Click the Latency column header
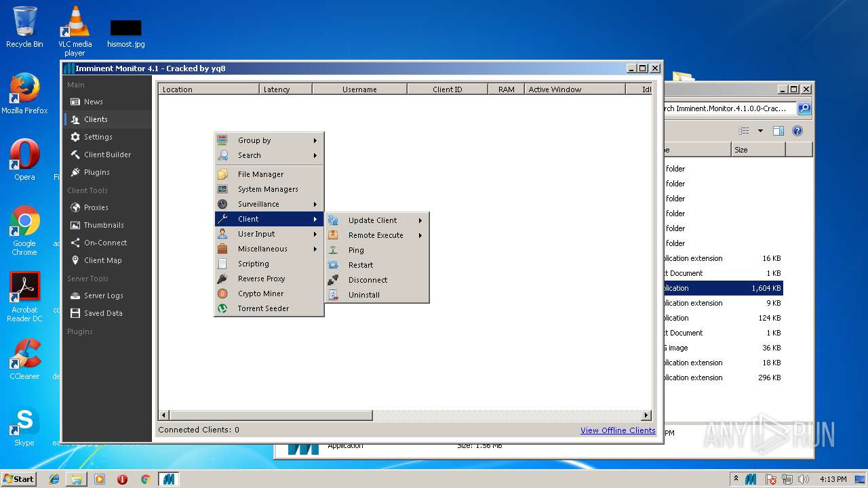868x488 pixels. [285, 89]
